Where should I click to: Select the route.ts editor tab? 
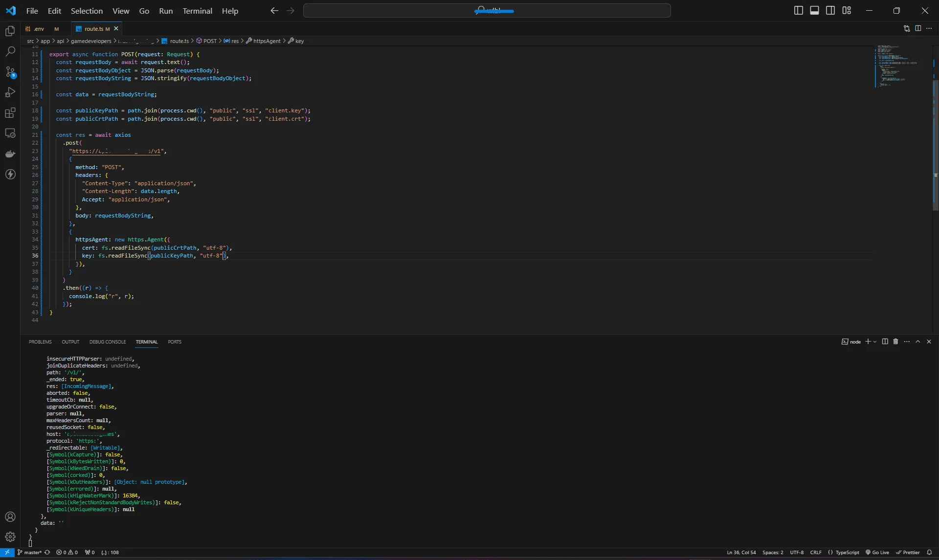pos(93,29)
